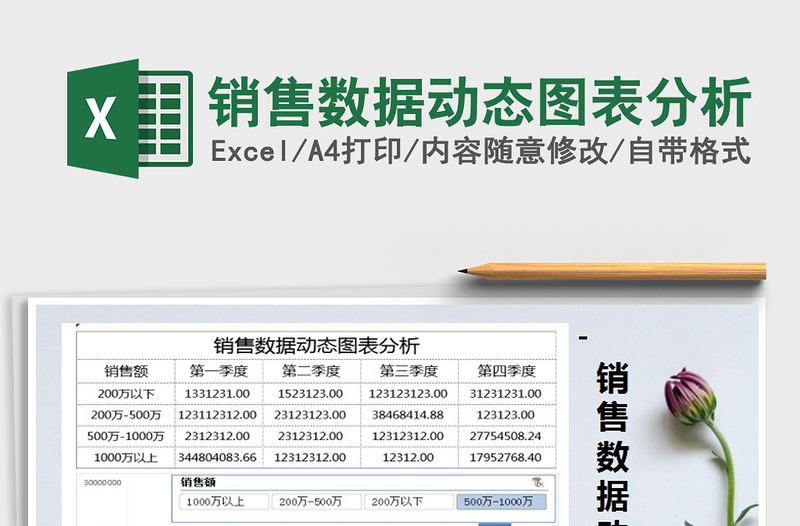
Task: Click cell value 12312312.00 in 第二季度 column
Action: click(x=310, y=458)
